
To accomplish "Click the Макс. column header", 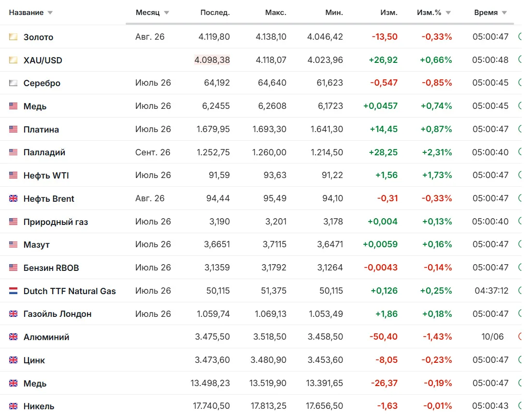I will coord(275,13).
